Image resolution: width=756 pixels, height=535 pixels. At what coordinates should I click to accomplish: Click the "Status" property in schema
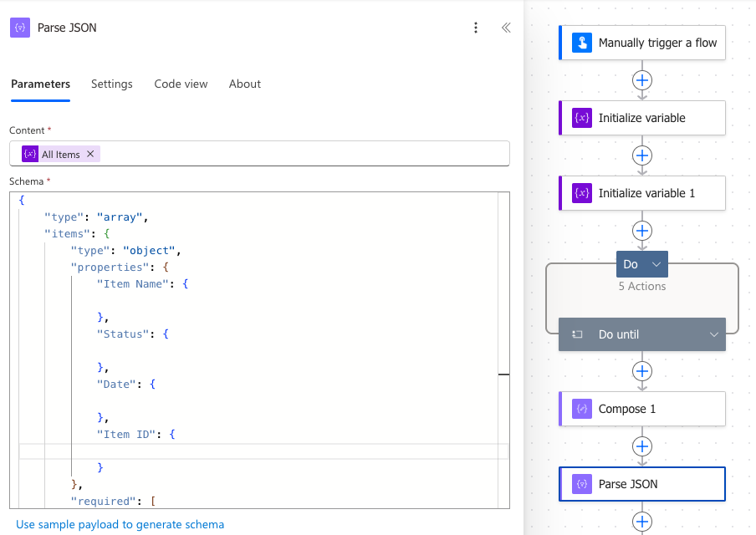[x=123, y=334]
